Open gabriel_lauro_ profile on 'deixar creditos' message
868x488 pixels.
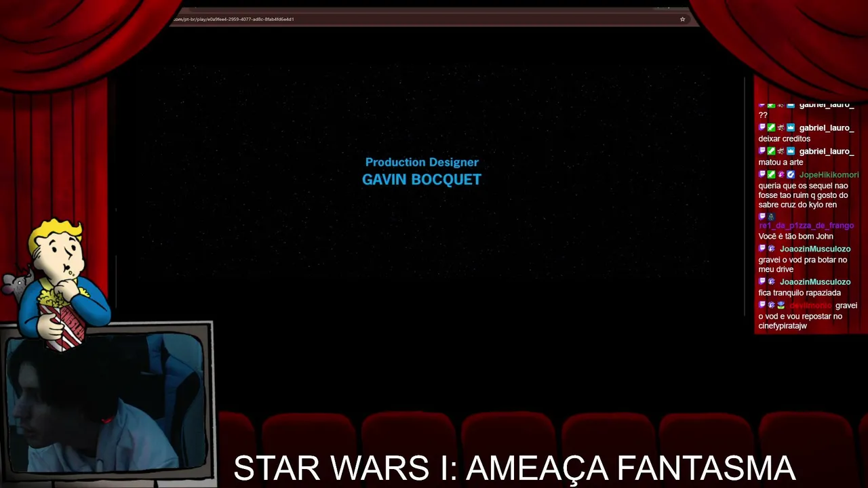pyautogui.click(x=826, y=128)
